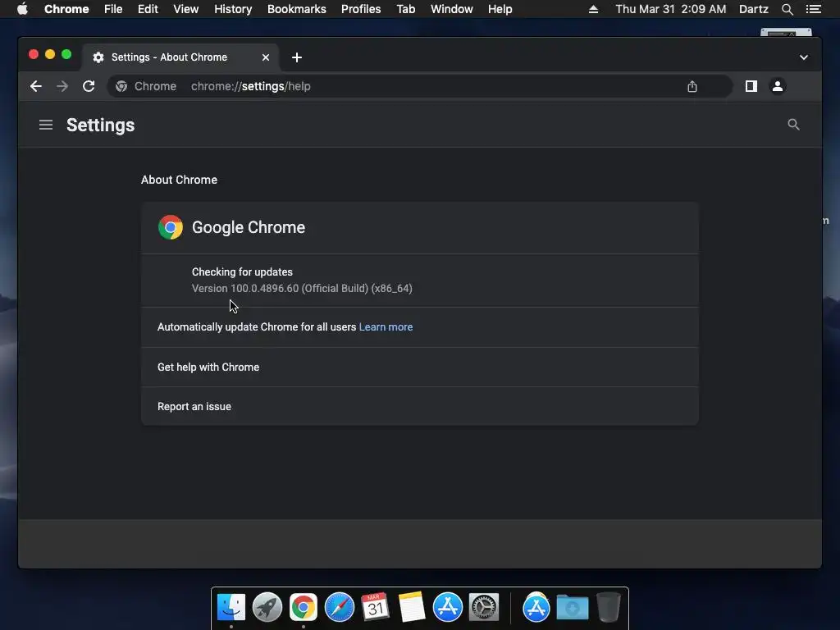The image size is (840, 630).
Task: Open Notes from the dock
Action: [412, 608]
